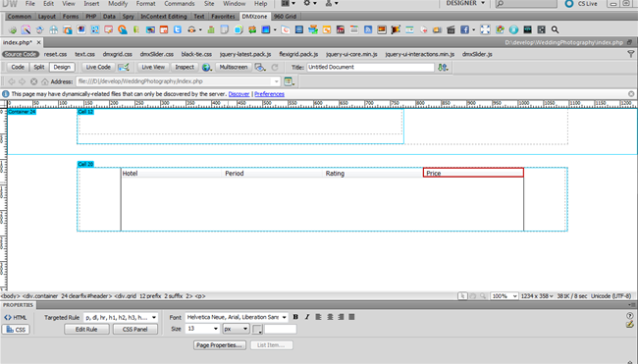Set align center in Properties panel
This screenshot has width=638, height=364.
pos(330,317)
